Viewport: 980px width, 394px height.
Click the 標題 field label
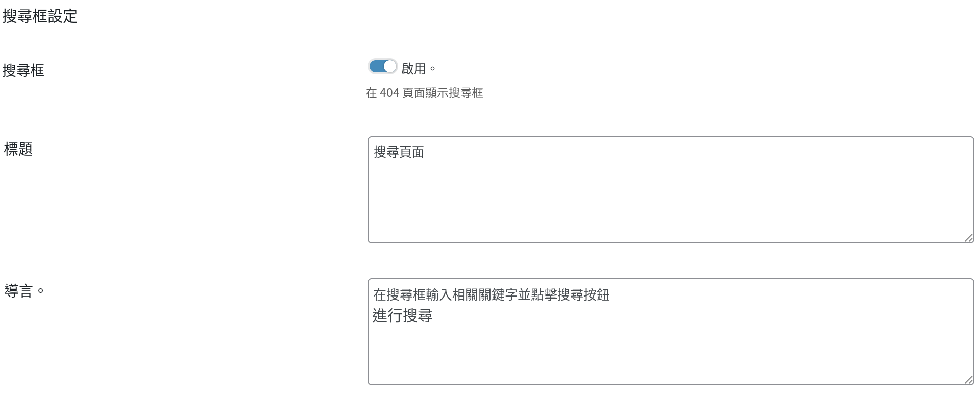pos(18,149)
